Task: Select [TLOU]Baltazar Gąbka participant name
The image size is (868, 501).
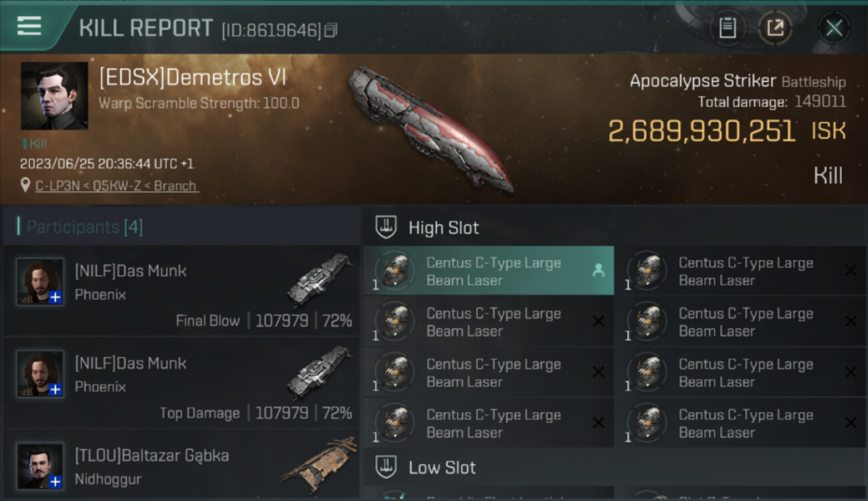Action: point(152,456)
